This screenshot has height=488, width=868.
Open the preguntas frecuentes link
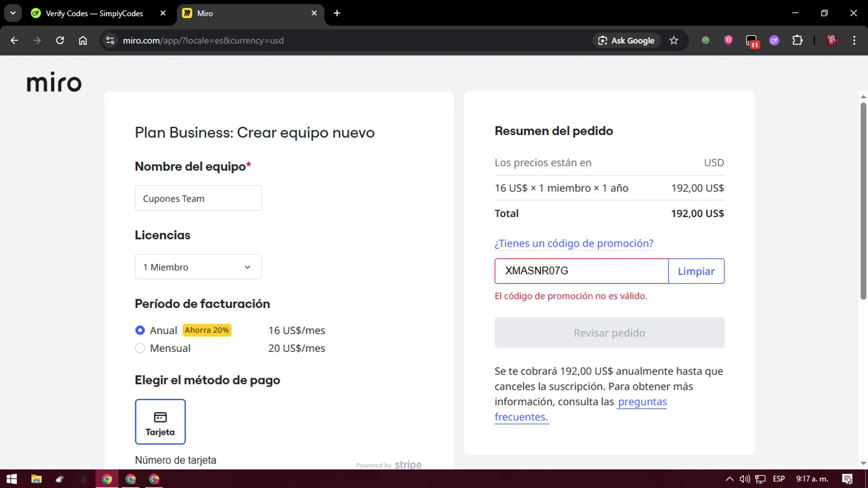pyautogui.click(x=642, y=402)
